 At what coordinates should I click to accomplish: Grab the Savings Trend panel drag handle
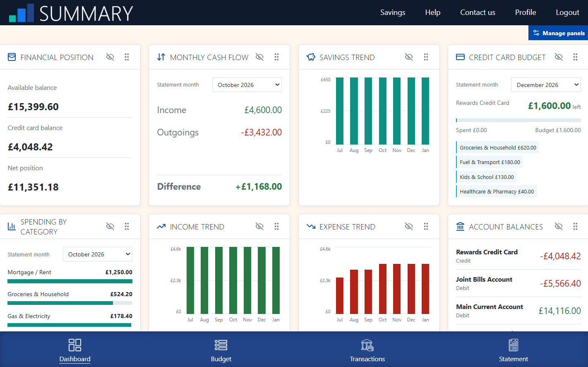pos(426,57)
